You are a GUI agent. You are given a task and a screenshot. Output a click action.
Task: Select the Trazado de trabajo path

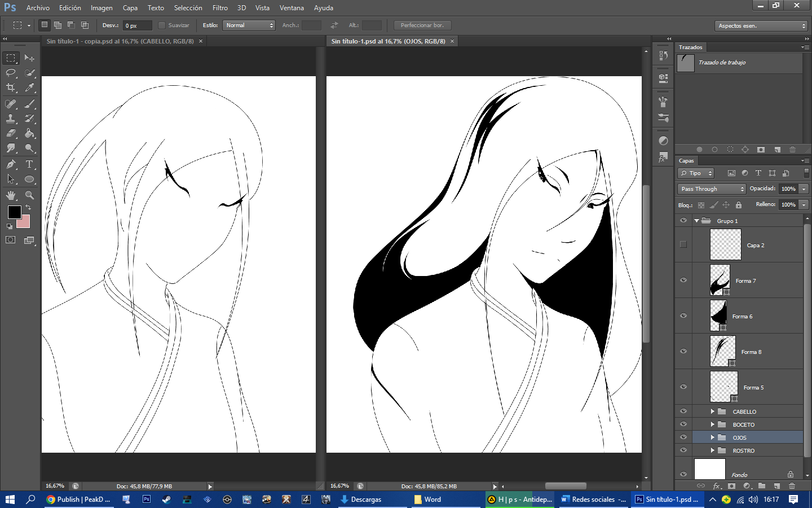pyautogui.click(x=739, y=63)
